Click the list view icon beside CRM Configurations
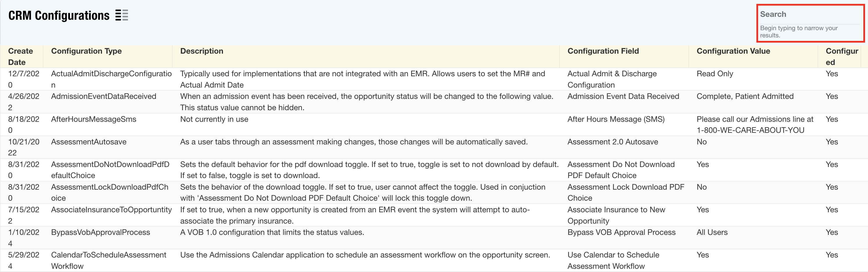 tap(122, 15)
